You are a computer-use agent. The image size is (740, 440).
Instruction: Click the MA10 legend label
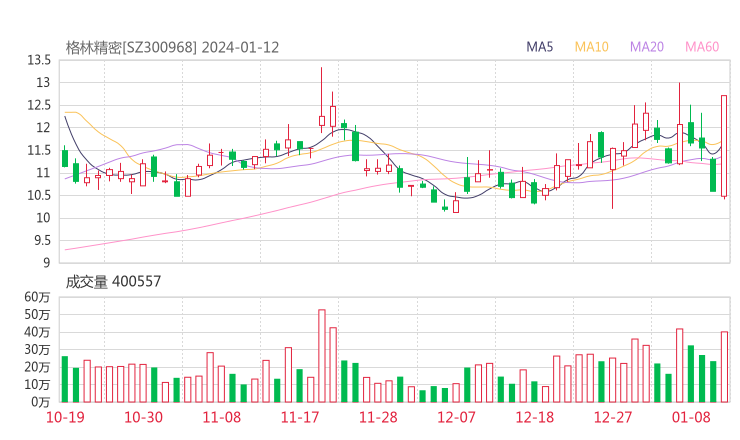point(591,47)
